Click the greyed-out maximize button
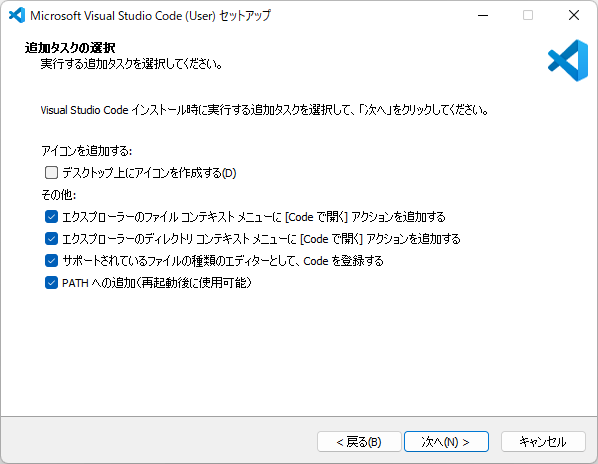This screenshot has height=464, width=598. pos(528,15)
